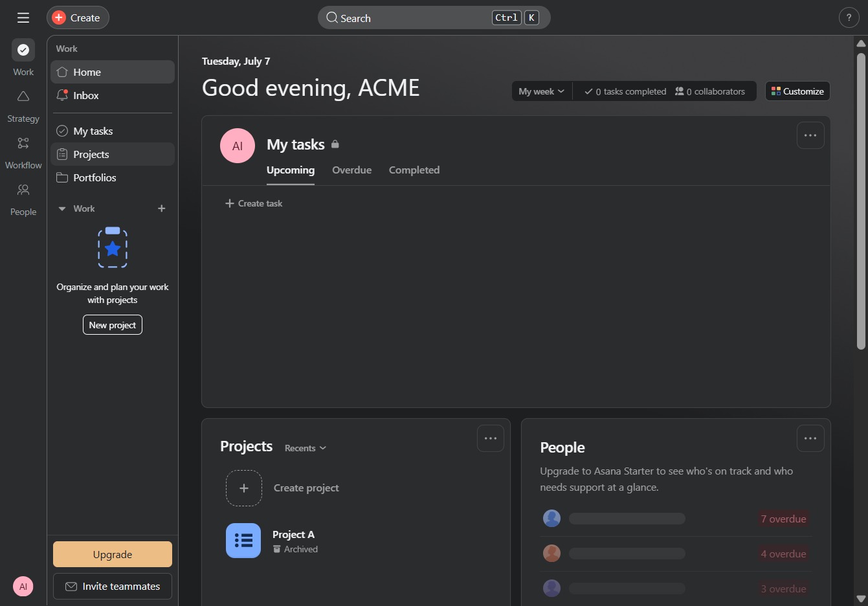868x606 pixels.
Task: Click the Create project label
Action: click(306, 488)
